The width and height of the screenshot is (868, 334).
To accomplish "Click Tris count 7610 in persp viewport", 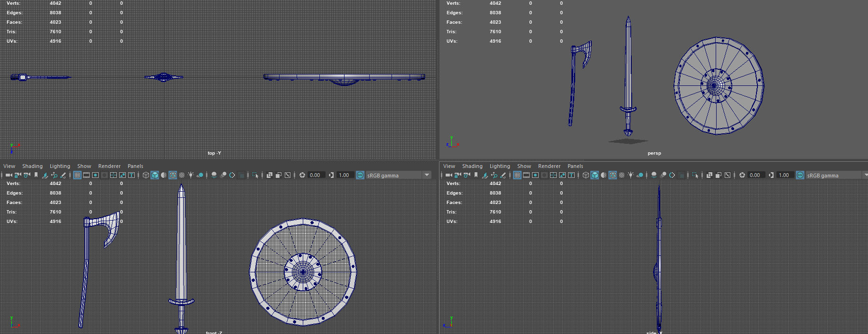I will 495,32.
